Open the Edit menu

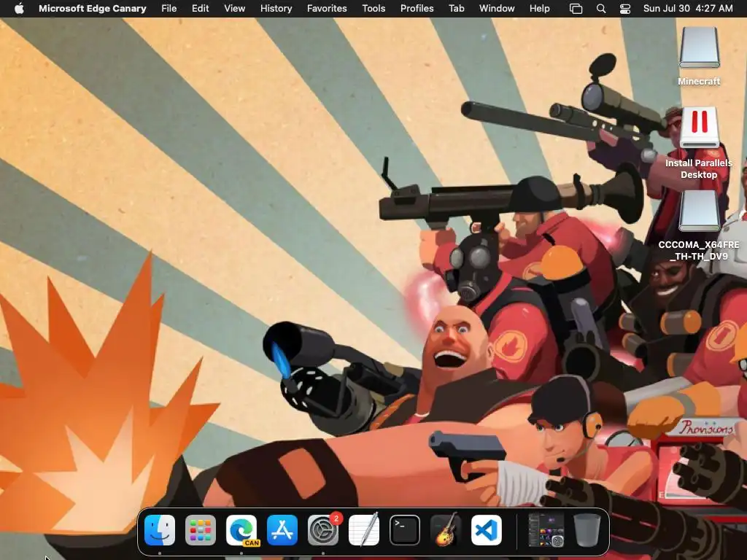[x=200, y=8]
